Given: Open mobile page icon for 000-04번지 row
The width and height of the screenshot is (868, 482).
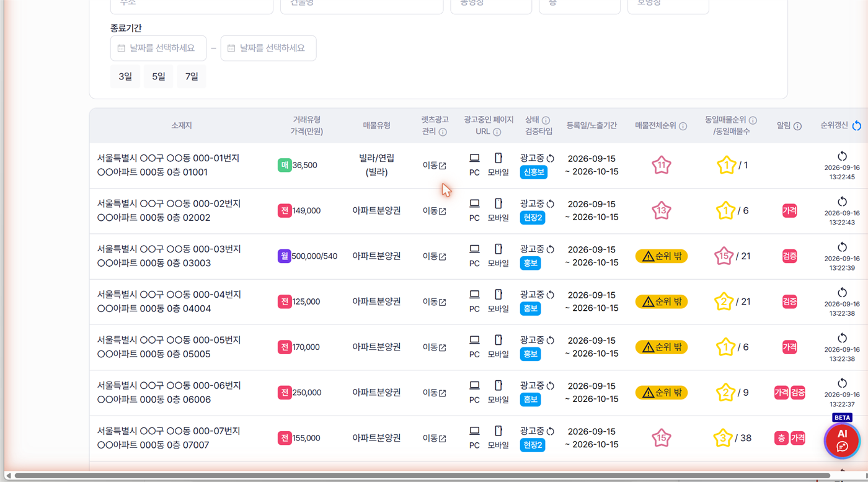Looking at the screenshot, I should click(x=498, y=294).
